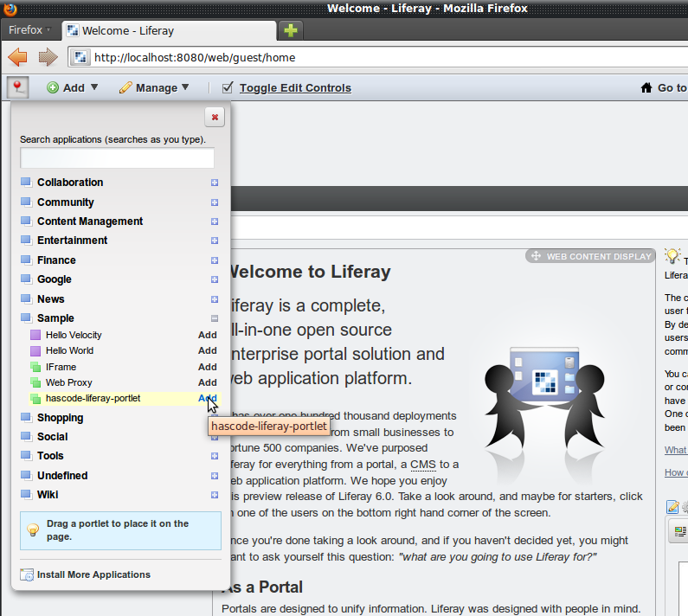Select the Google category label

55,279
